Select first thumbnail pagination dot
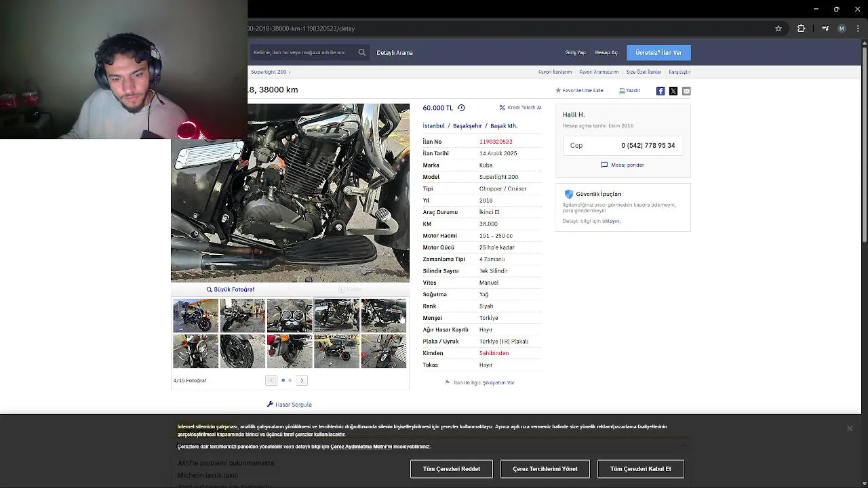 click(283, 380)
